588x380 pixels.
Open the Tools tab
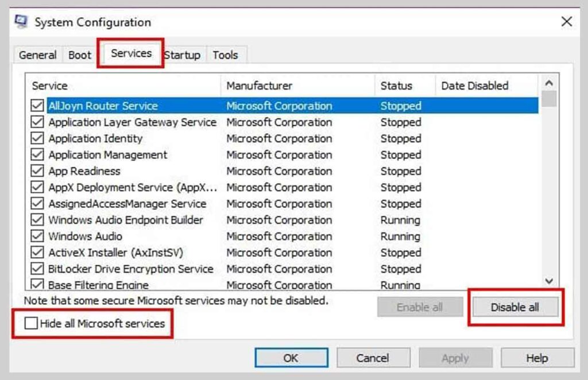(226, 55)
